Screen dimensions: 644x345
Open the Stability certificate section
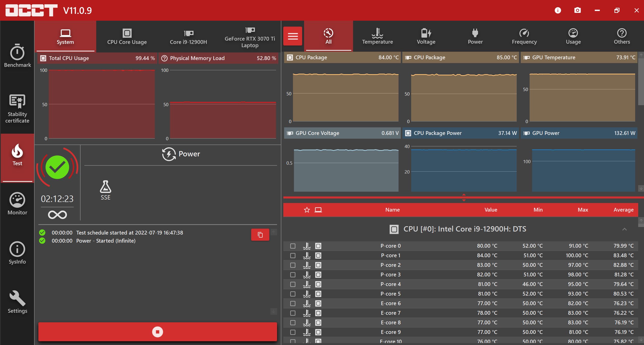pyautogui.click(x=17, y=109)
